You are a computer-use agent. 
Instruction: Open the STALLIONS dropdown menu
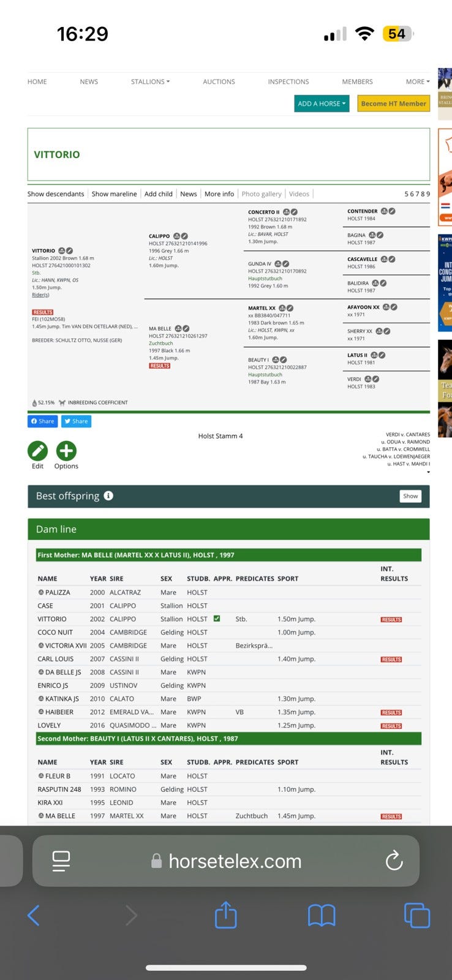(150, 81)
